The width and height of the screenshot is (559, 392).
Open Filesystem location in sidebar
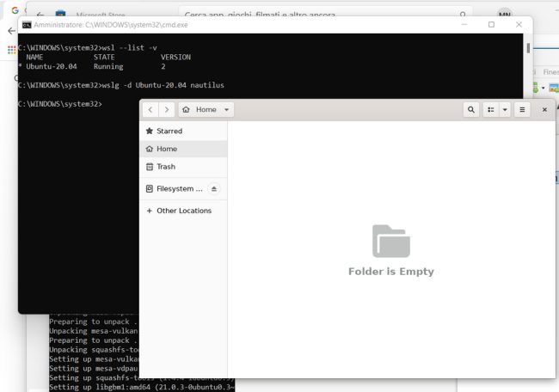[174, 189]
